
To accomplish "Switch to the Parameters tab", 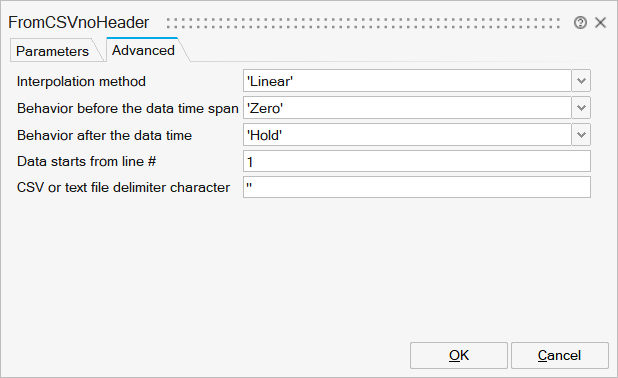I will tap(52, 51).
